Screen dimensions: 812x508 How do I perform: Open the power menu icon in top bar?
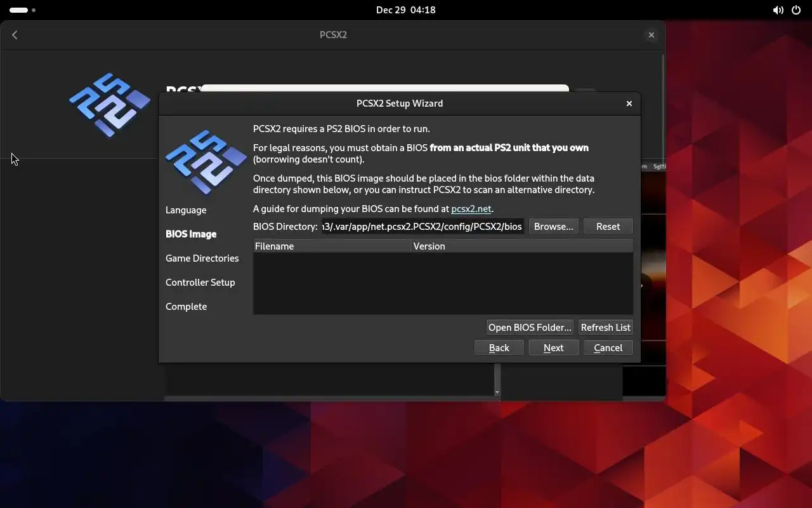(797, 10)
